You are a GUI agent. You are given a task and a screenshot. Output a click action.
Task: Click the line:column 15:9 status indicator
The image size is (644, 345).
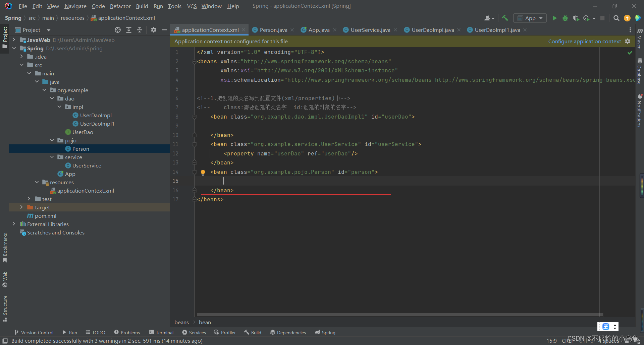coord(551,341)
